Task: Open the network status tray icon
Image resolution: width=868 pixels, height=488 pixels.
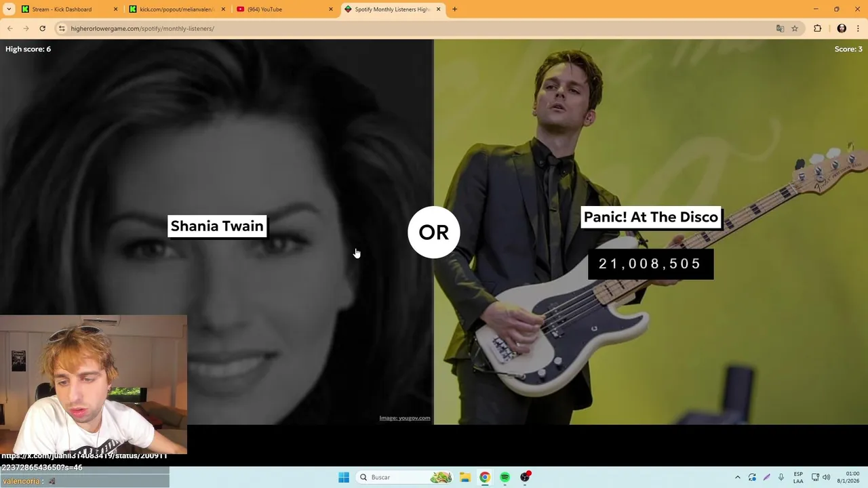Action: click(x=815, y=477)
